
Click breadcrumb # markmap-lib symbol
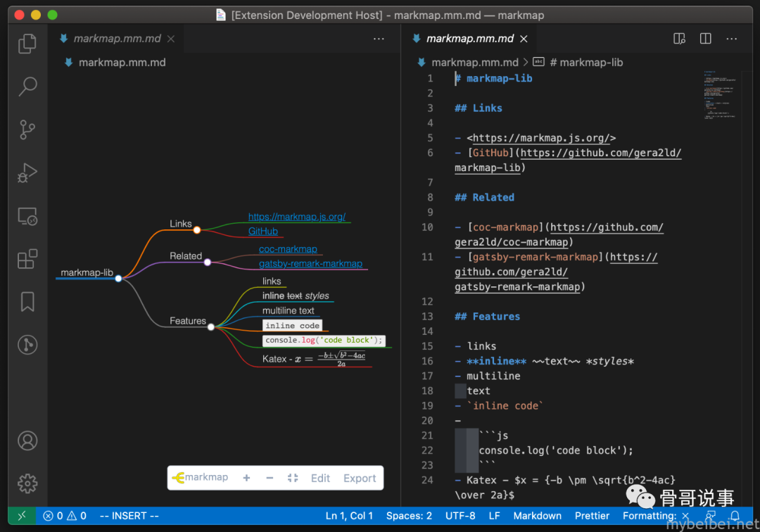586,63
